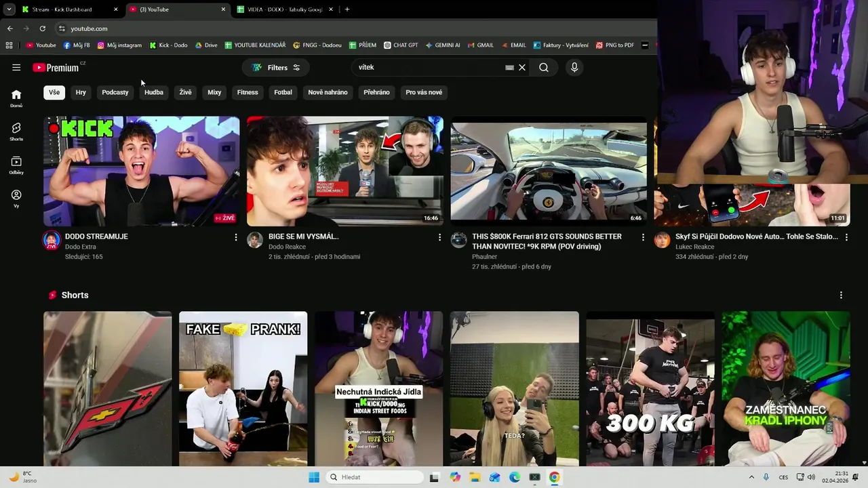Select the Podcasty filter chip

tap(115, 92)
